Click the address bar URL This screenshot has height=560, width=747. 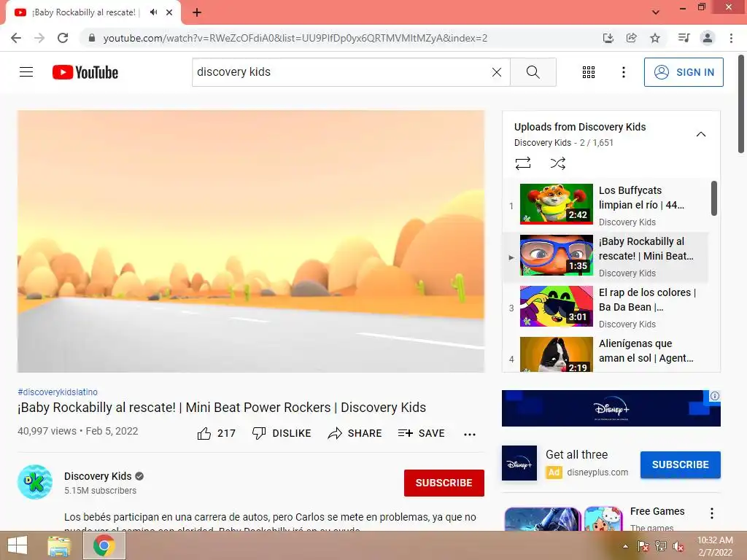coord(295,38)
